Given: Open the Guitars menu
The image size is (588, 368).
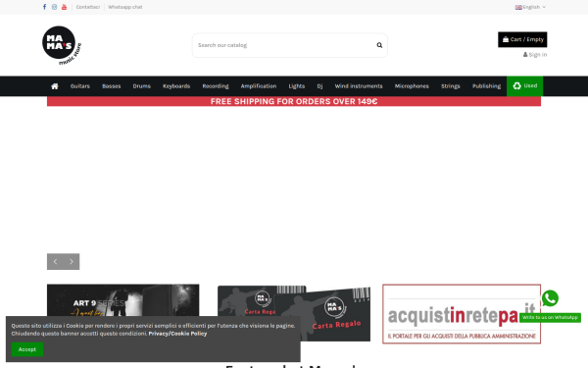Looking at the screenshot, I should [x=80, y=86].
